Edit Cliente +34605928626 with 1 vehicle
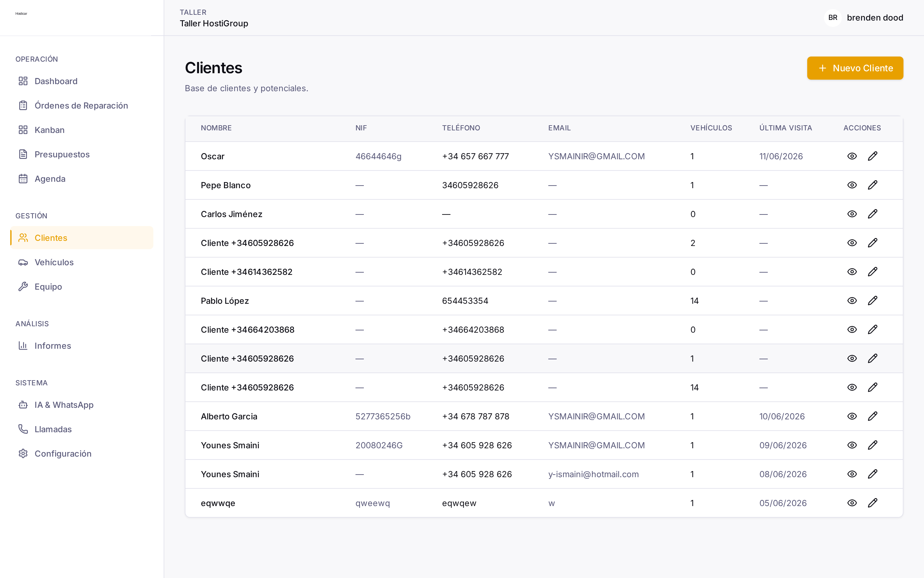Image resolution: width=924 pixels, height=578 pixels. [x=872, y=358]
